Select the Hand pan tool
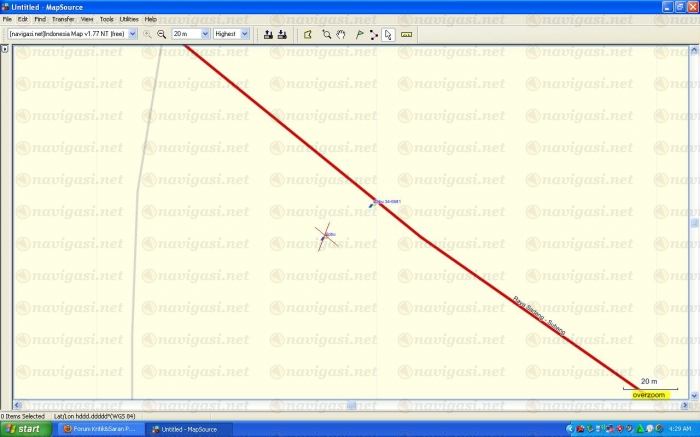The height and width of the screenshot is (437, 700). coord(341,33)
